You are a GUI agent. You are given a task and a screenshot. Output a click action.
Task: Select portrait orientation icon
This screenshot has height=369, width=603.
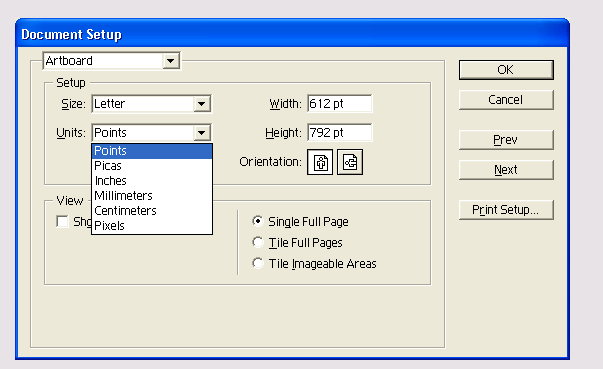(x=320, y=162)
